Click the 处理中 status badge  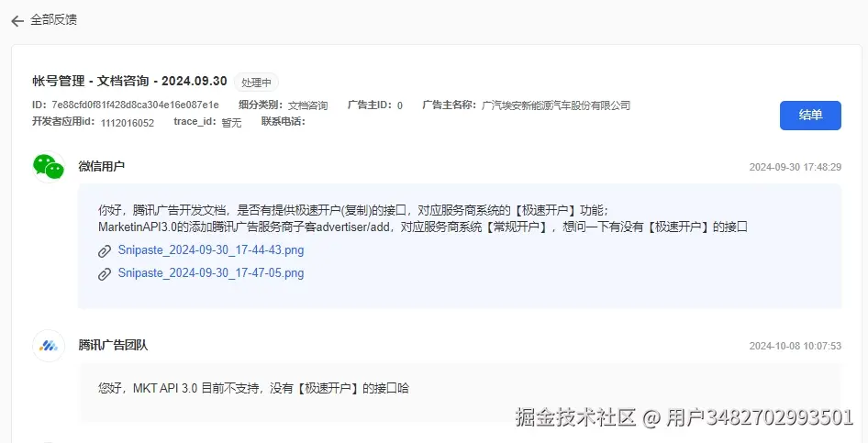256,83
